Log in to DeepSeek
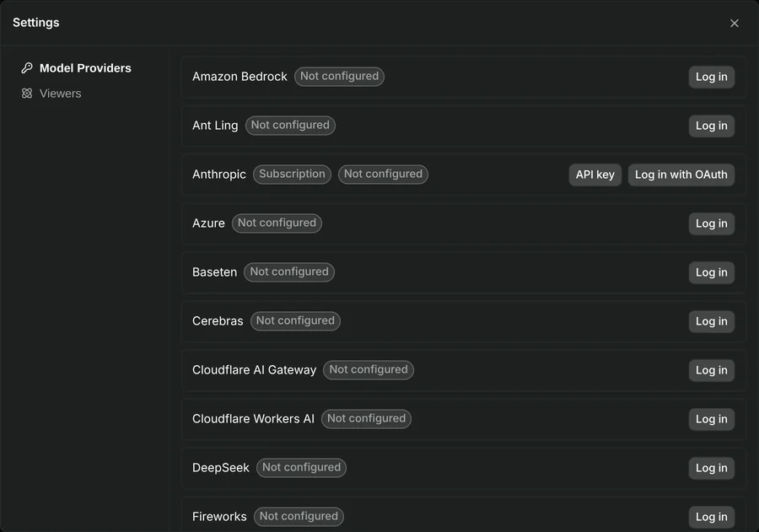This screenshot has width=759, height=532. click(711, 468)
